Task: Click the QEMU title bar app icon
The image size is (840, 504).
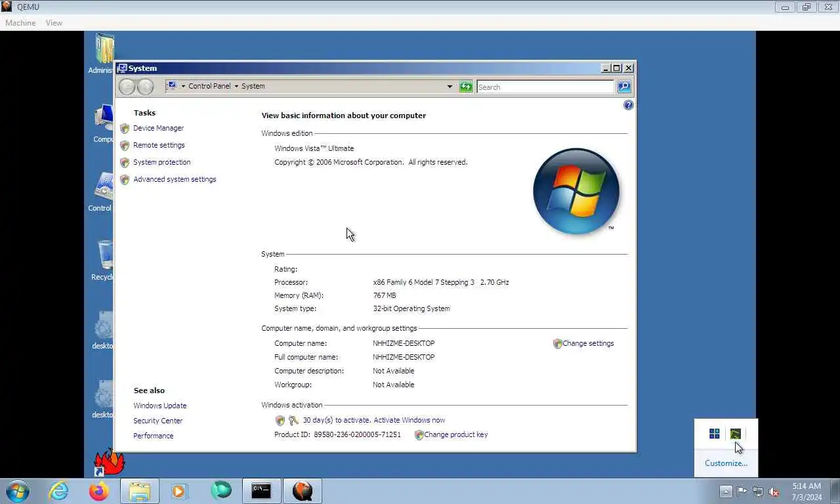Action: click(7, 7)
